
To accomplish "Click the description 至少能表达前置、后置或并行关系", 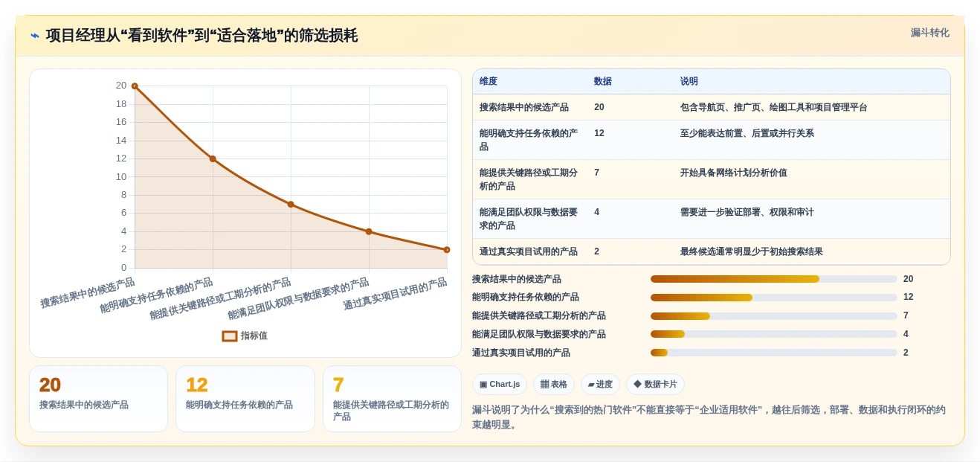I will tap(747, 133).
